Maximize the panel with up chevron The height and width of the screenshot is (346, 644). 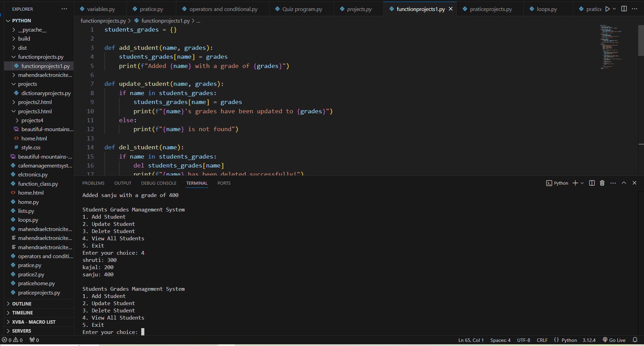click(624, 183)
